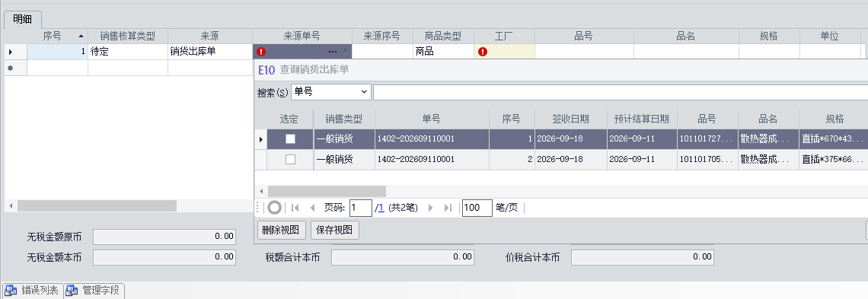The width and height of the screenshot is (868, 299).
Task: Click left arrow of detail grid scrollbar
Action: tap(10, 205)
